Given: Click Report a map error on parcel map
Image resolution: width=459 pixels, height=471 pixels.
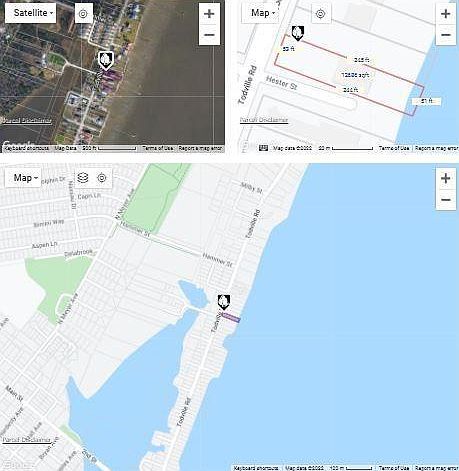Looking at the screenshot, I should coord(436,148).
